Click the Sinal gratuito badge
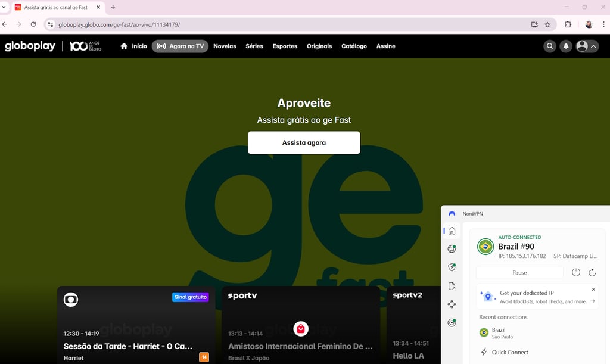 pyautogui.click(x=191, y=297)
